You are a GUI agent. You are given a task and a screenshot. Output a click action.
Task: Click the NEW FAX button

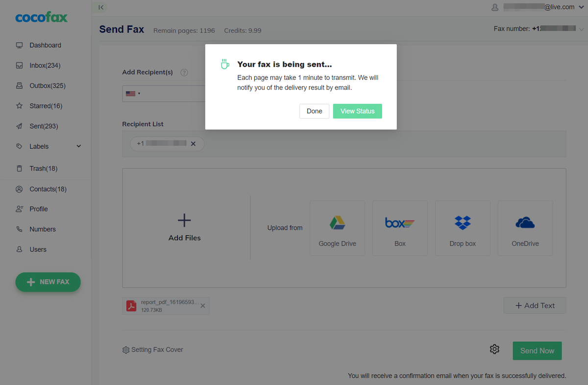pos(48,282)
